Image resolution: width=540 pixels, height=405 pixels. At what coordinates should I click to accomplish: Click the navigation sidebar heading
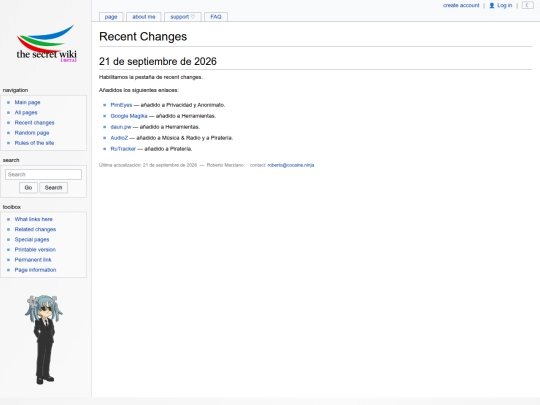click(15, 90)
